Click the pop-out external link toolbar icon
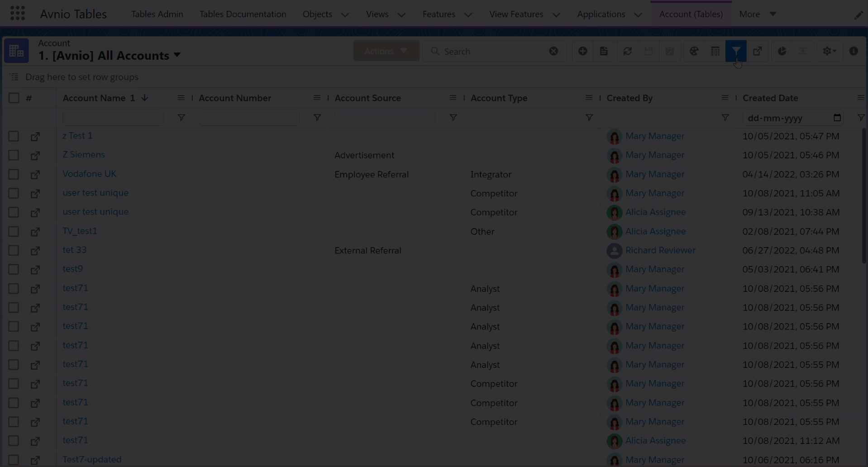 [757, 51]
